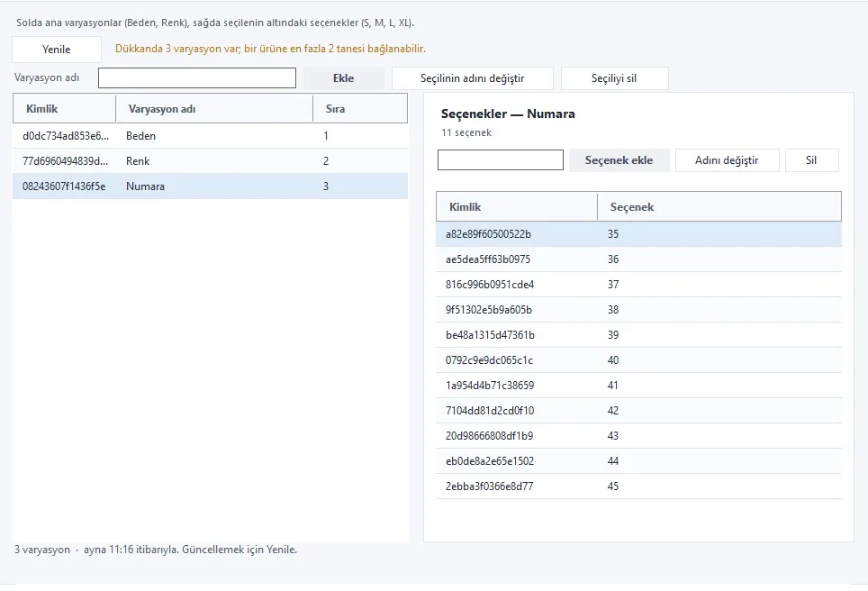Sort by Varyasyon adı column header

click(x=214, y=109)
